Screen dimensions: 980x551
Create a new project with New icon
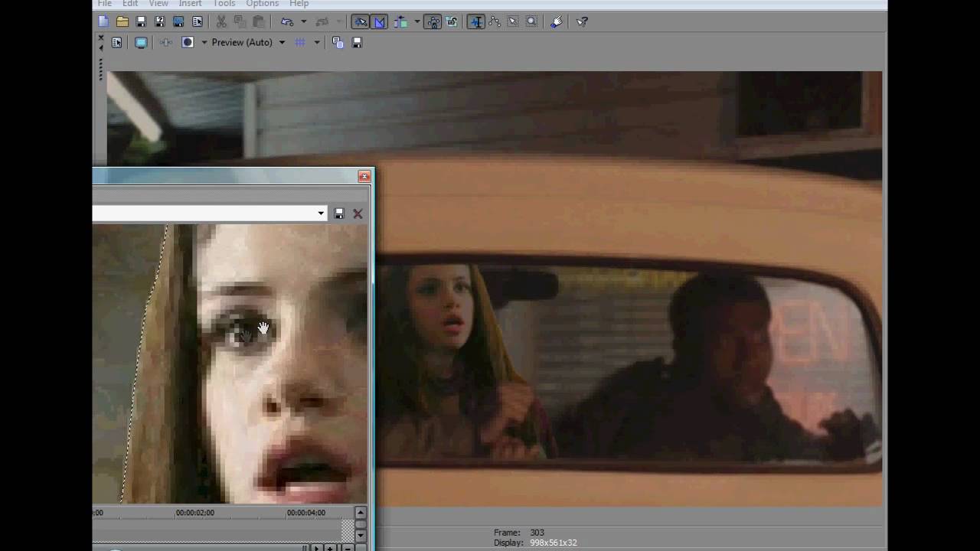[103, 21]
